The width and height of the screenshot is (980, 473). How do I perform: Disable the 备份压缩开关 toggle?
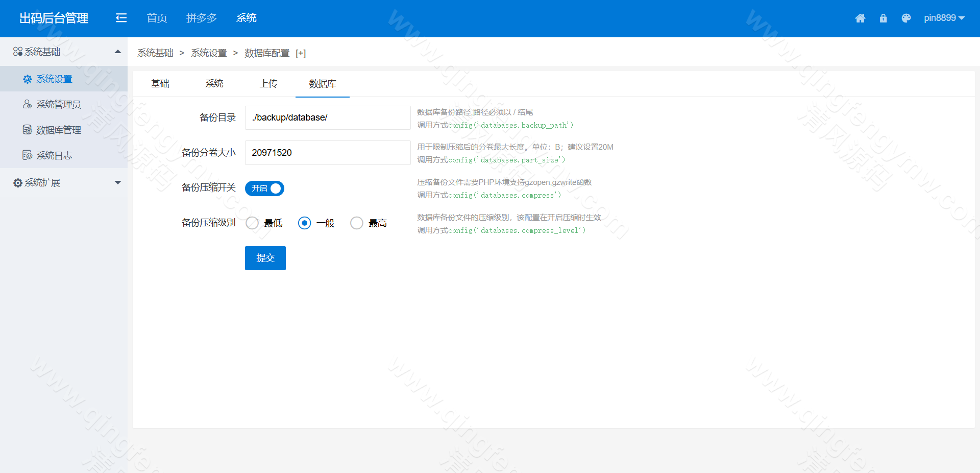pos(264,188)
